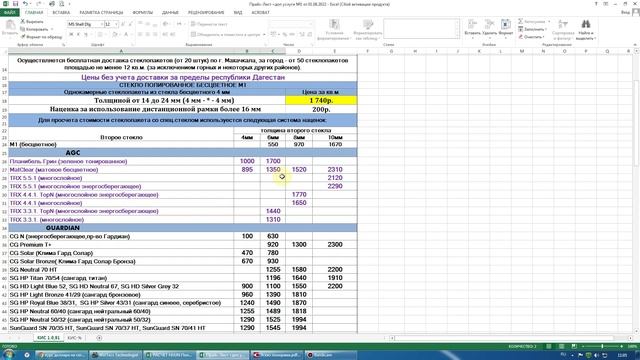This screenshot has height=360, width=640.
Task: Select value 1545 in SunGuard SN row
Action: [x=273, y=328]
